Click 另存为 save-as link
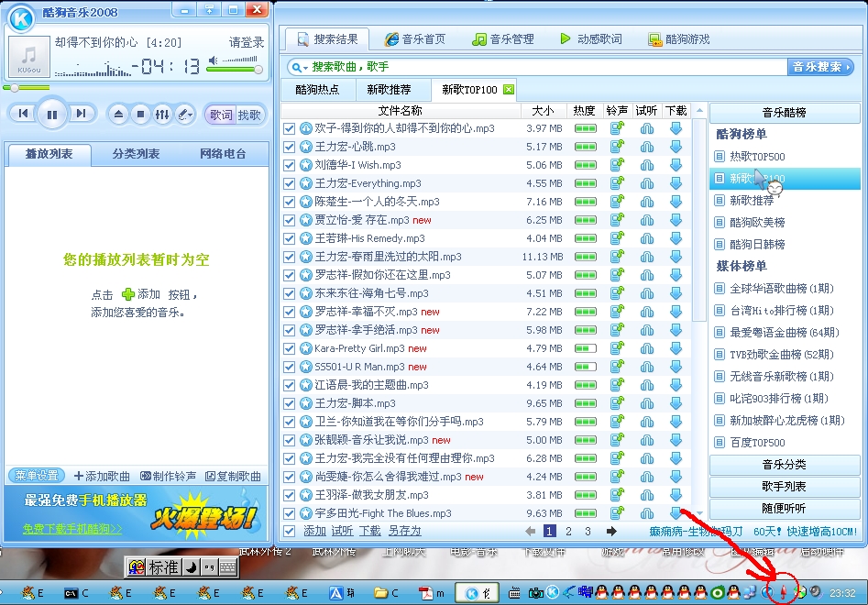 [404, 532]
